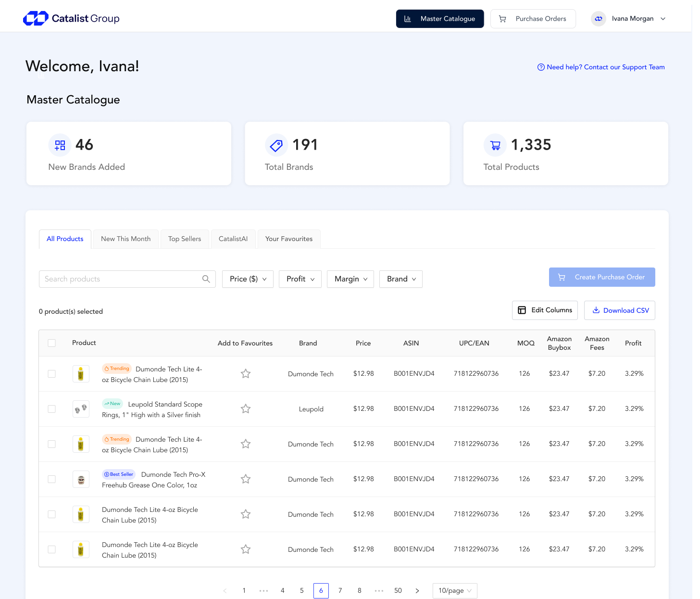Click the Total Products cart icon
This screenshot has height=599, width=700.
pyautogui.click(x=495, y=145)
